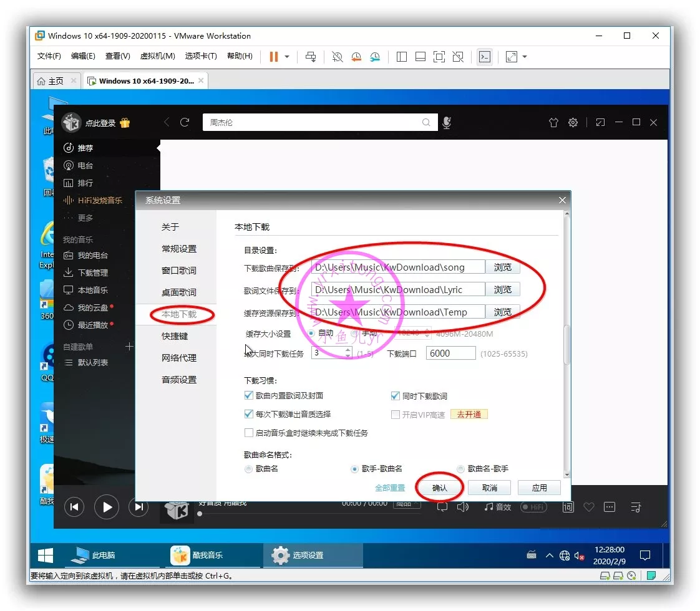Screen dimensions: 700x611
Task: Toggle 歌曲内置歌词及封面 checkbox
Action: tap(250, 396)
